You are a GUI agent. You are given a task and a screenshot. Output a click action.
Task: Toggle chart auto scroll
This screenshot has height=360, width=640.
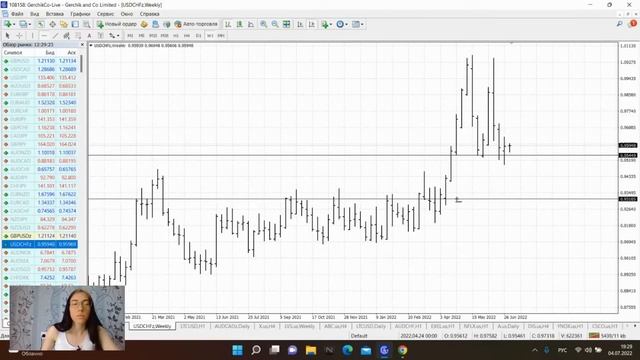point(300,24)
